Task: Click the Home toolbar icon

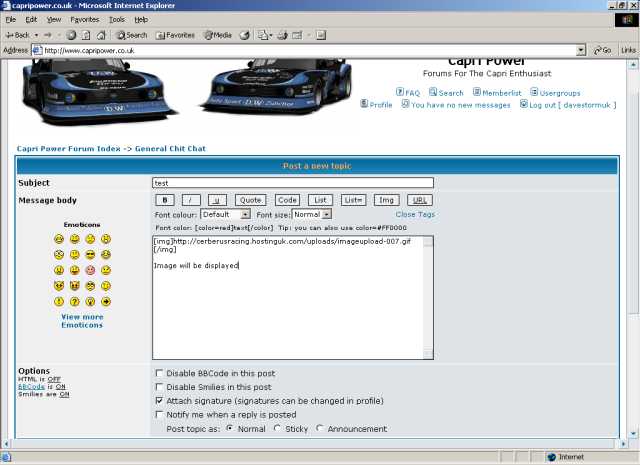Action: 101,35
